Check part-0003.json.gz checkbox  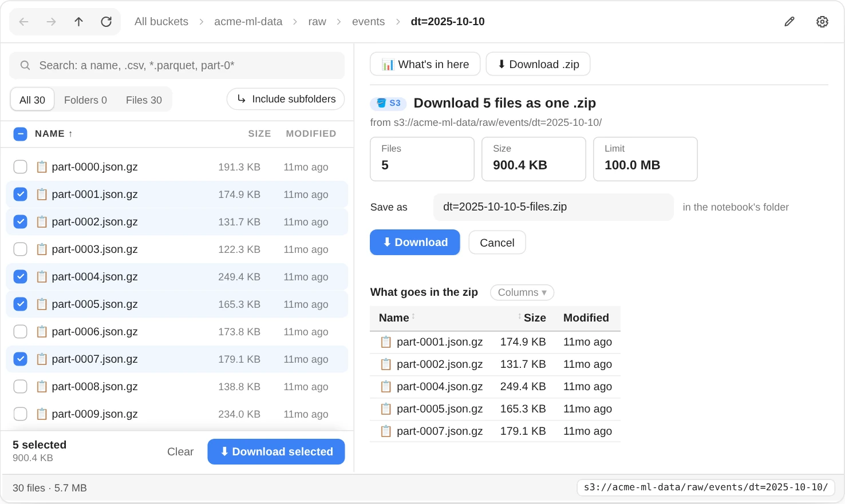(20, 249)
